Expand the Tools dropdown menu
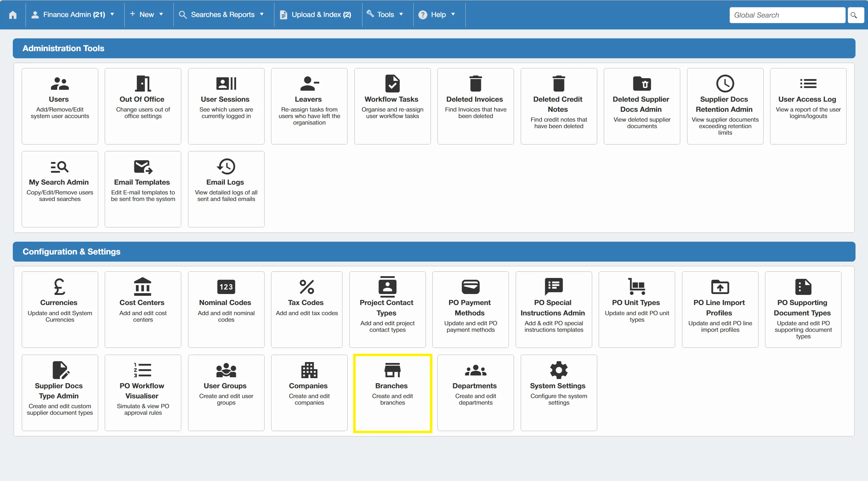 [x=385, y=15]
